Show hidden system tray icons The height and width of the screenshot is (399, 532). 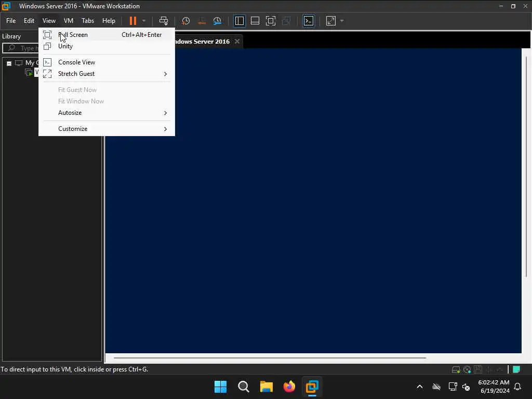[x=420, y=387]
